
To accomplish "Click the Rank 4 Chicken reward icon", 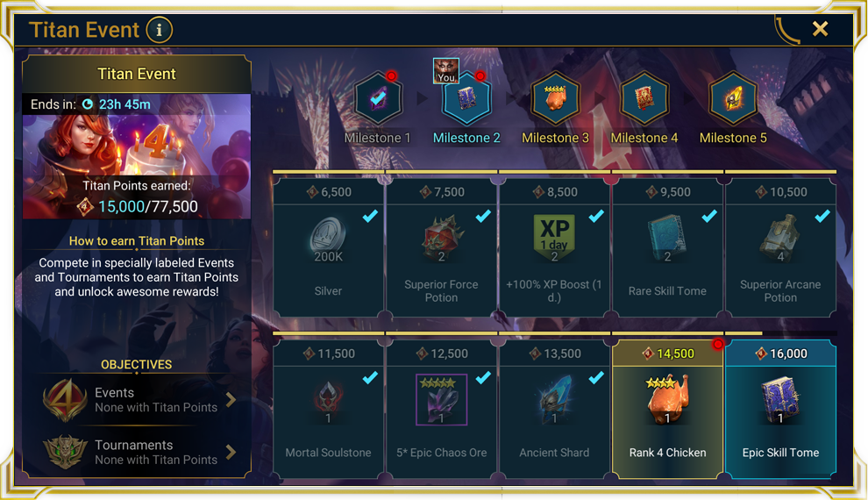I will click(x=667, y=398).
